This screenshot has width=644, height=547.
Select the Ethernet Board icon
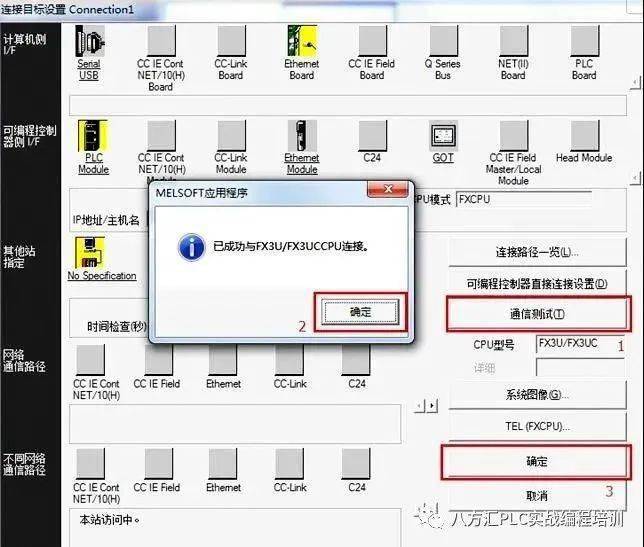302,41
